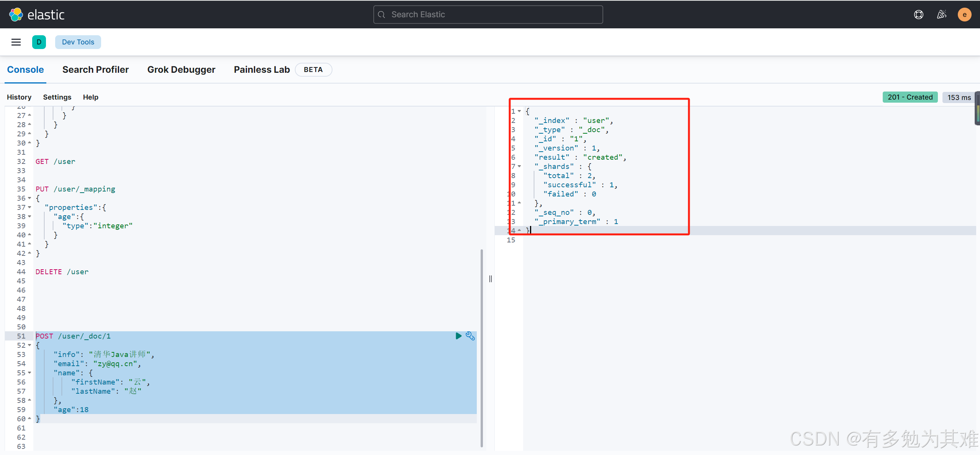Open the help lifebuoy icon

click(x=918, y=15)
